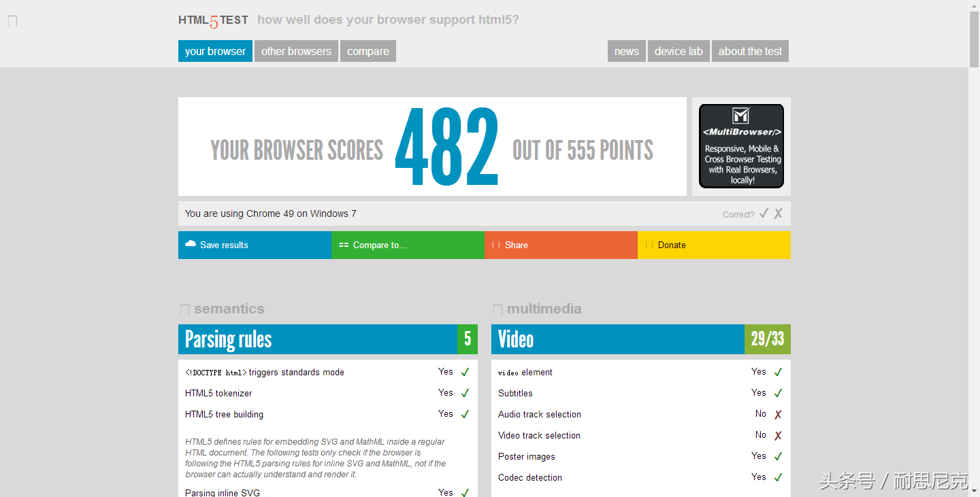Open the HTML5TEST logo home link
Image resolution: width=980 pixels, height=497 pixels.
(x=213, y=20)
